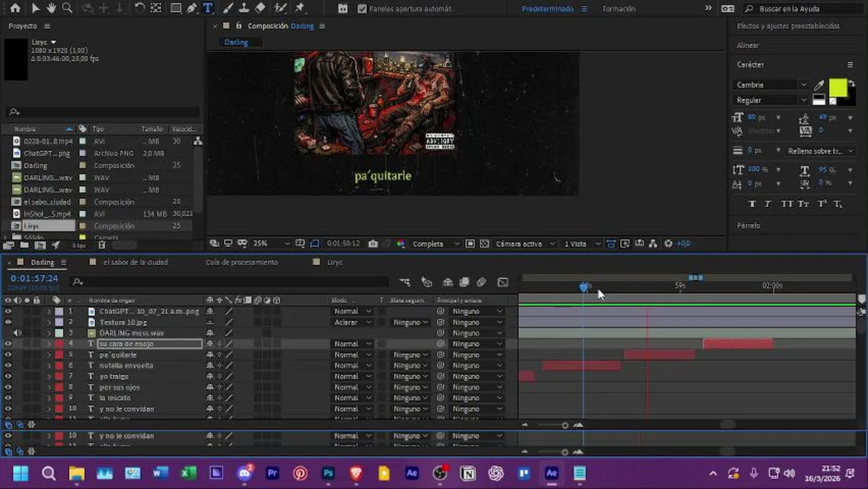Screen dimensions: 868x489
Task: Open the show channel color icon
Action: click(x=401, y=243)
